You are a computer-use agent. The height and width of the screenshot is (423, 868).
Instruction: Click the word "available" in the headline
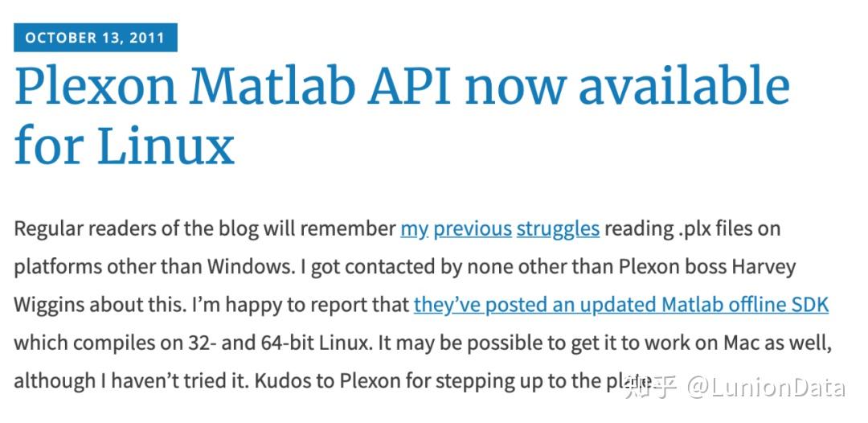[x=684, y=87]
